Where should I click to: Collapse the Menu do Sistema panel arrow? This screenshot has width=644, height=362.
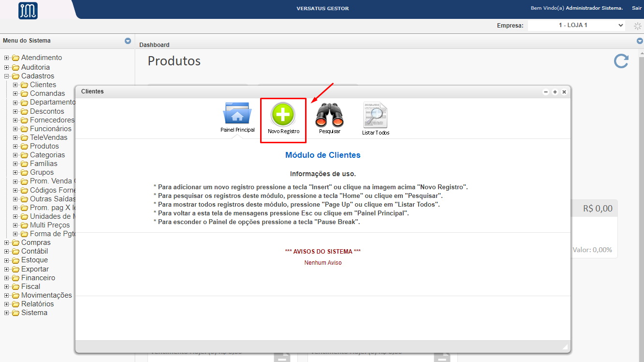[x=128, y=41]
